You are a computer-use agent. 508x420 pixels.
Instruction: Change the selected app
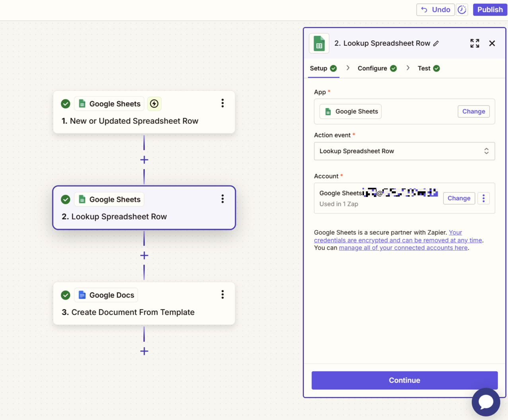tap(473, 111)
